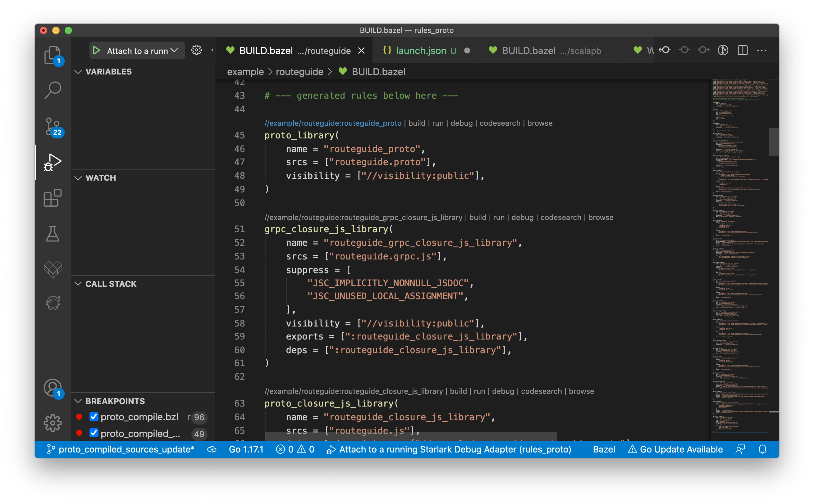Screen dimensions: 814x504
Task: Open notifications via the bell icon
Action: point(762,449)
